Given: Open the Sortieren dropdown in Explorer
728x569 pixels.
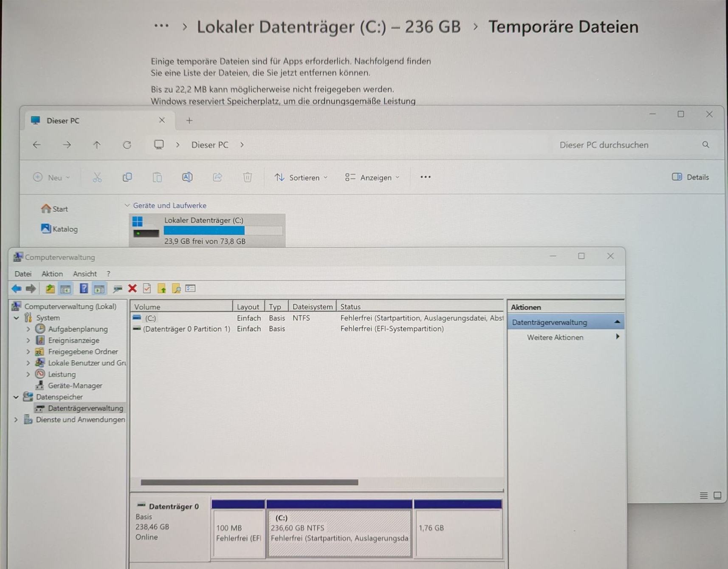Looking at the screenshot, I should [301, 178].
